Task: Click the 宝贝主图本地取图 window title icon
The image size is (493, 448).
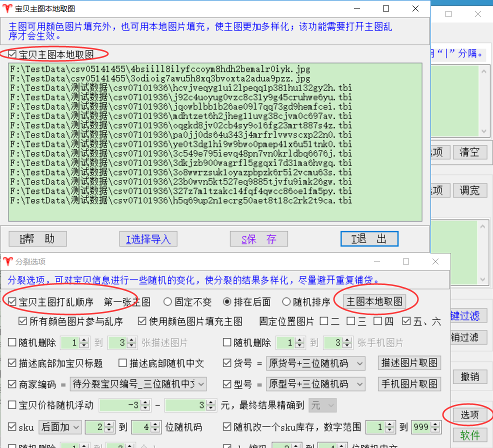Action: [7, 8]
